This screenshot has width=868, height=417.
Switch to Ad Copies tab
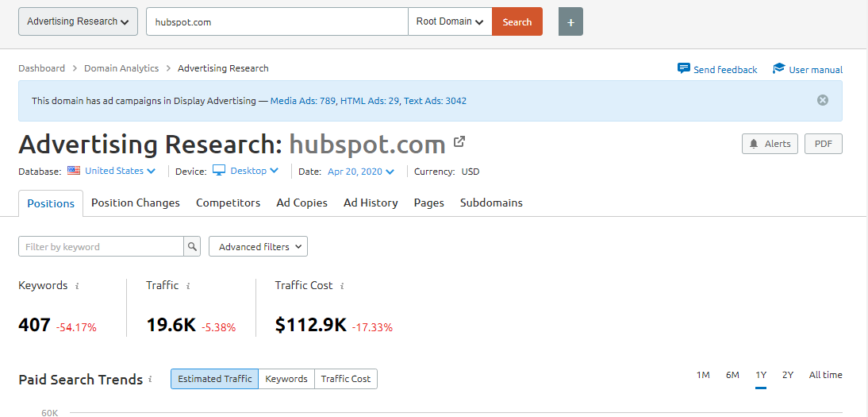301,203
